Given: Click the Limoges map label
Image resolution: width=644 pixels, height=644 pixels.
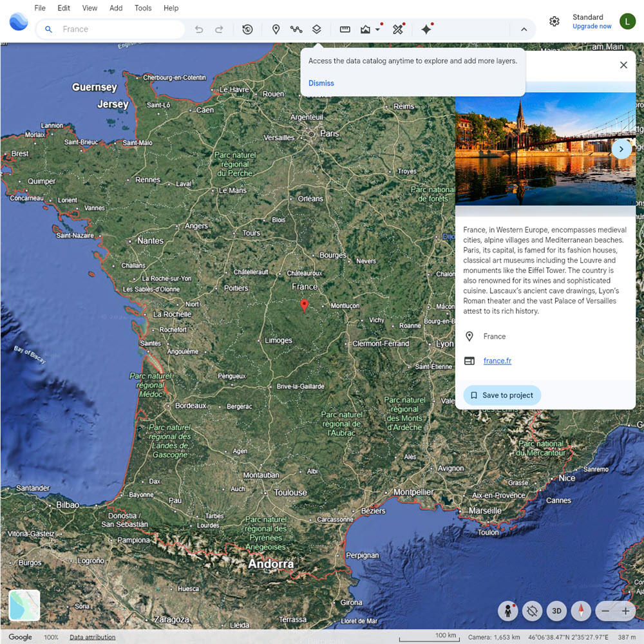Looking at the screenshot, I should tap(278, 340).
